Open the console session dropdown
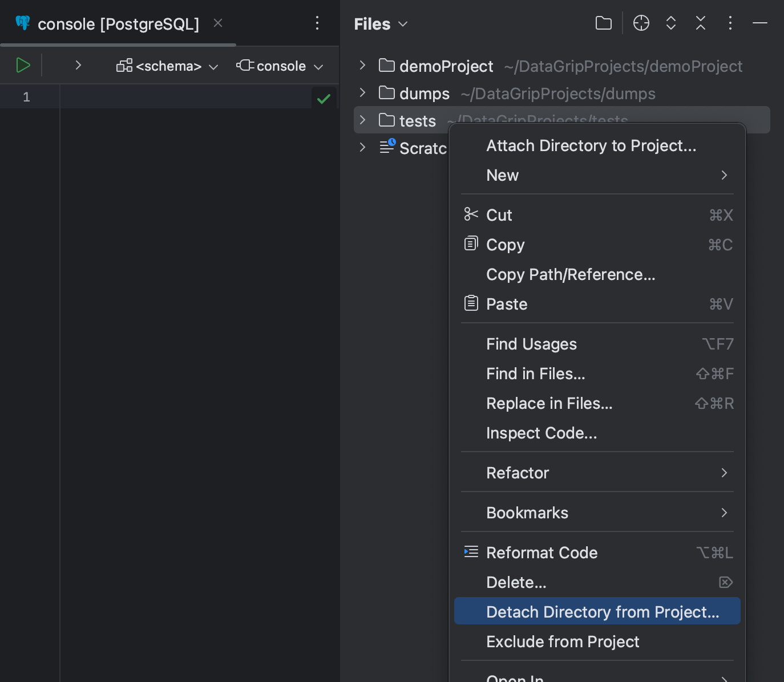Screen dimensions: 784x682 pos(279,66)
